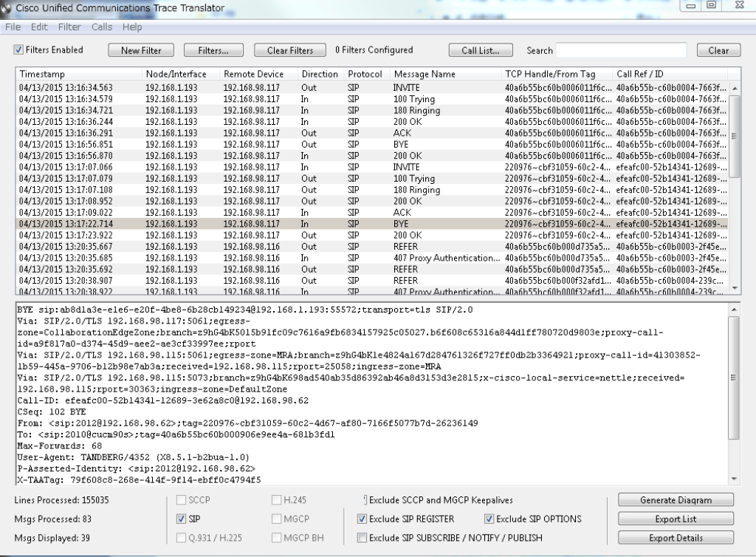Select the ACK row at 13:17:09.022

click(372, 213)
